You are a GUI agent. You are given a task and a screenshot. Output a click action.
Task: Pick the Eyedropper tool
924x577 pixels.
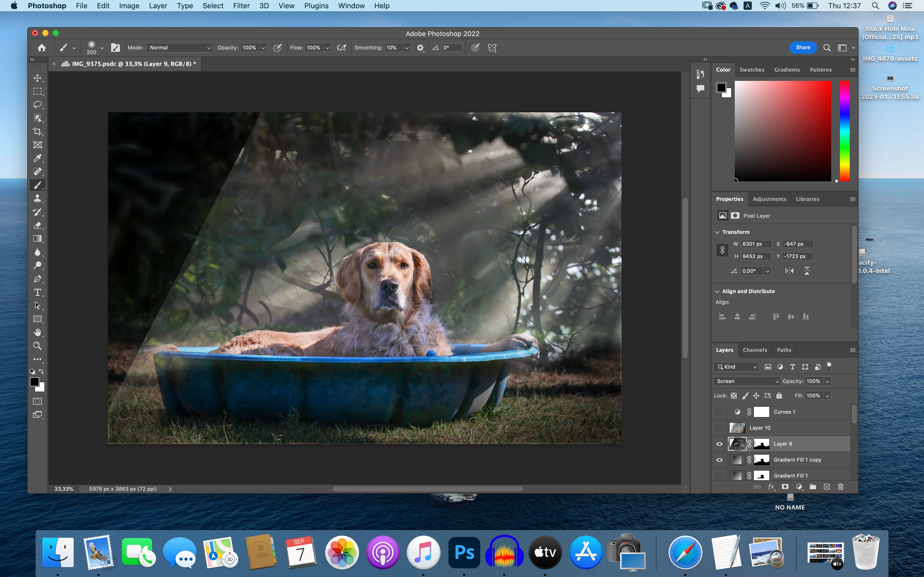pyautogui.click(x=37, y=158)
